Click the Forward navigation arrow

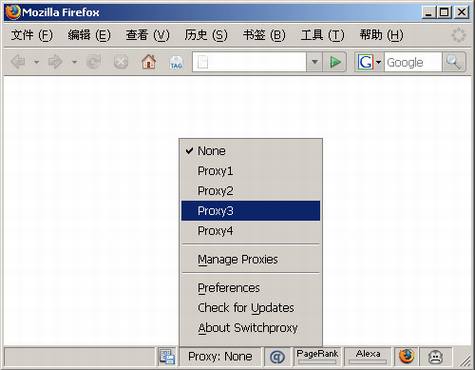[55, 62]
